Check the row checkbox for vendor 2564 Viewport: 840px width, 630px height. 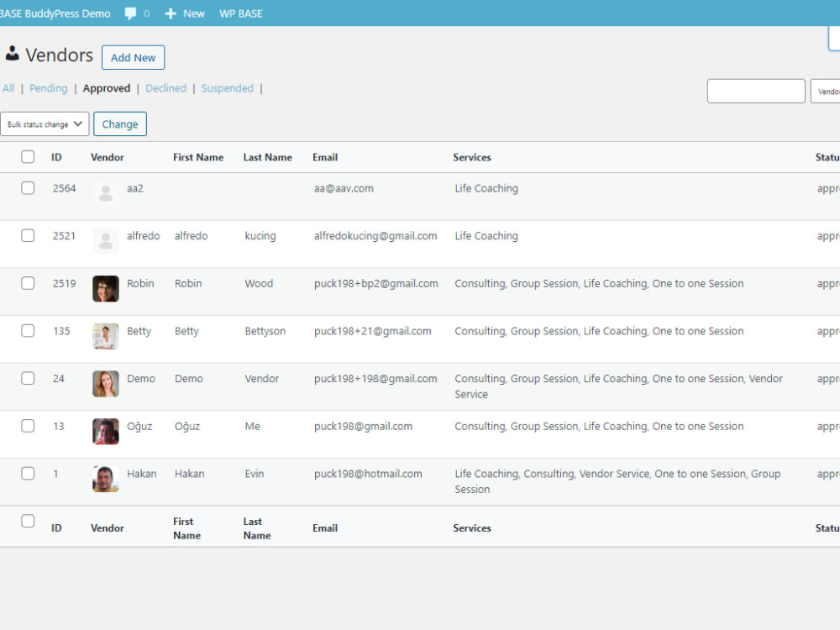point(28,188)
